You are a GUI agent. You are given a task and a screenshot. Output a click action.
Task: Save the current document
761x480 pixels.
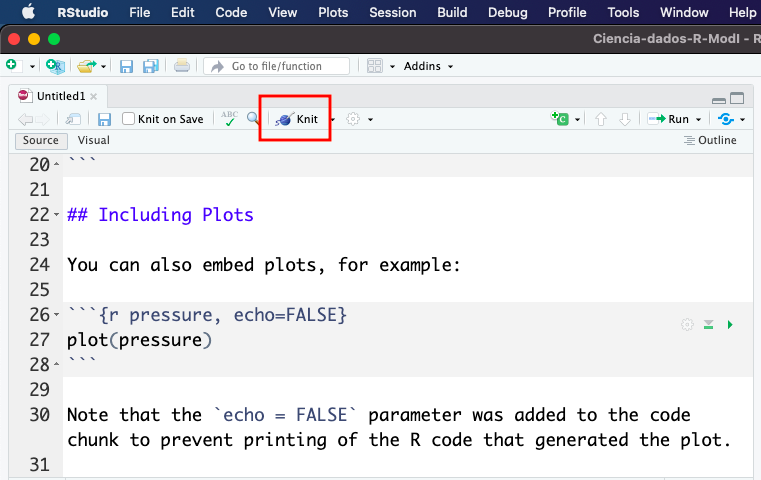(104, 119)
